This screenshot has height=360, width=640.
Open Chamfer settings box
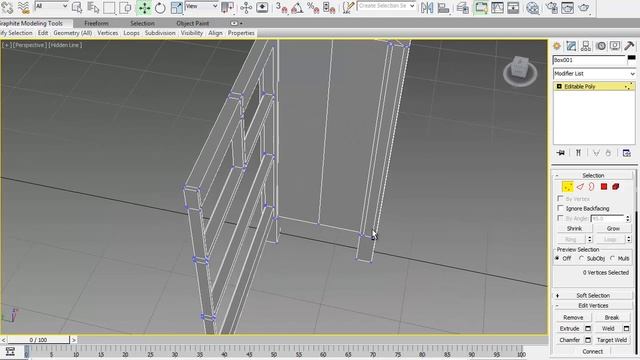[588, 340]
